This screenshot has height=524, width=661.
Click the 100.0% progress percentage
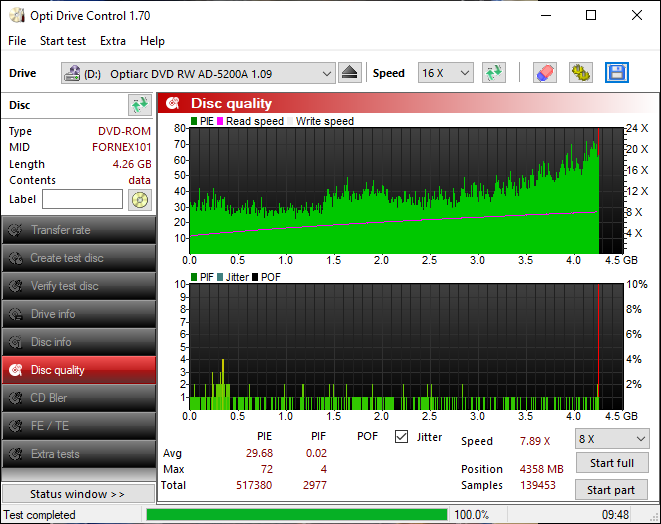pos(471,515)
